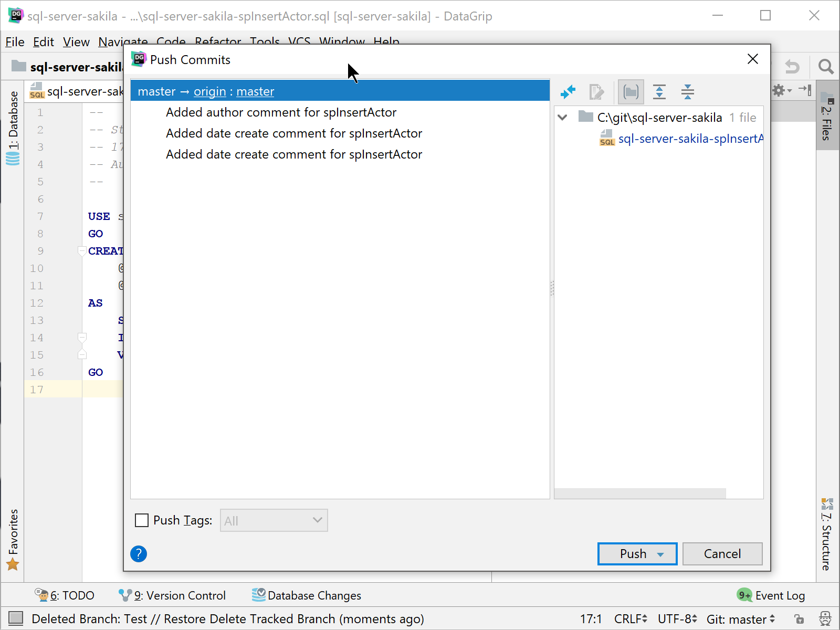Close the Push Commits dialog

click(x=753, y=59)
